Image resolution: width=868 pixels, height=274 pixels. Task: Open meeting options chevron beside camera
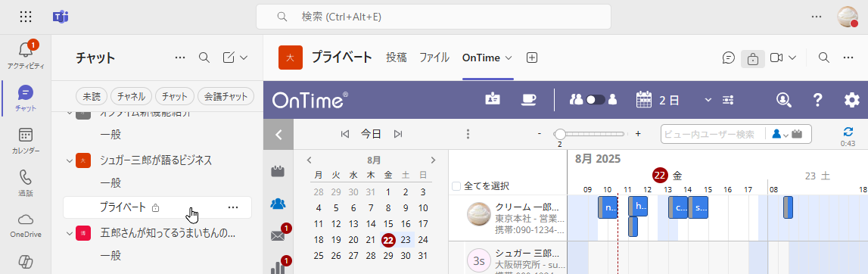click(x=792, y=58)
